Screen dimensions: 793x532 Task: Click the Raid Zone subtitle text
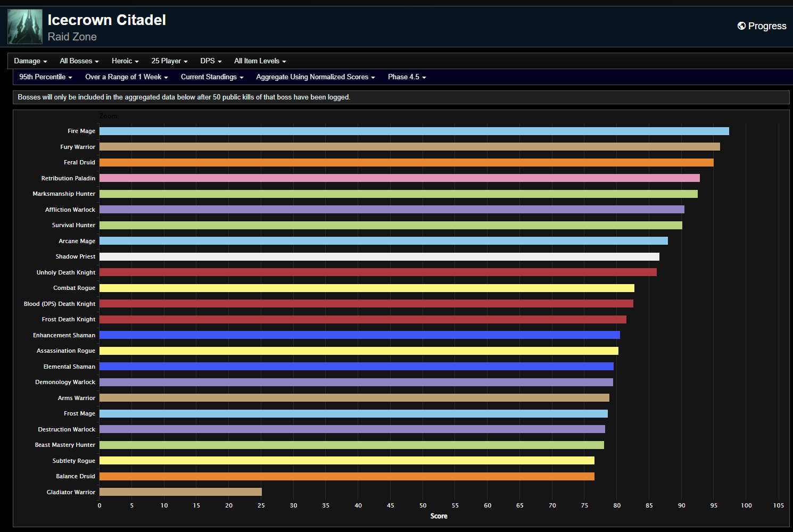(72, 37)
